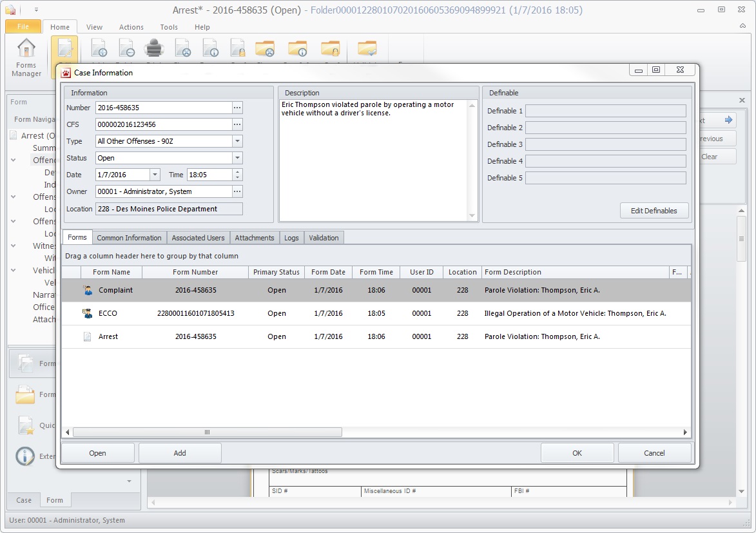Click the Edit form icon in the ribbon

[x=64, y=49]
